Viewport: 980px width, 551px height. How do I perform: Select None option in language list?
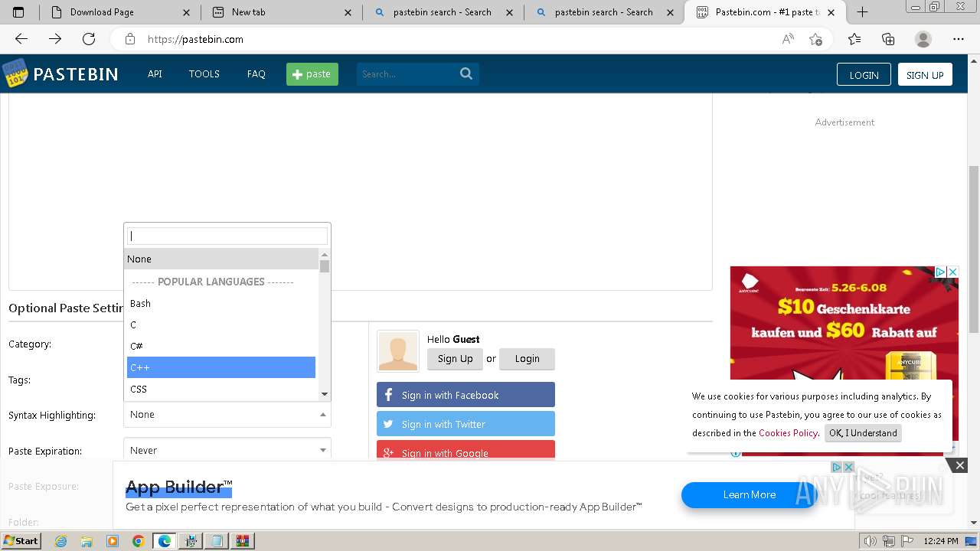(x=221, y=259)
